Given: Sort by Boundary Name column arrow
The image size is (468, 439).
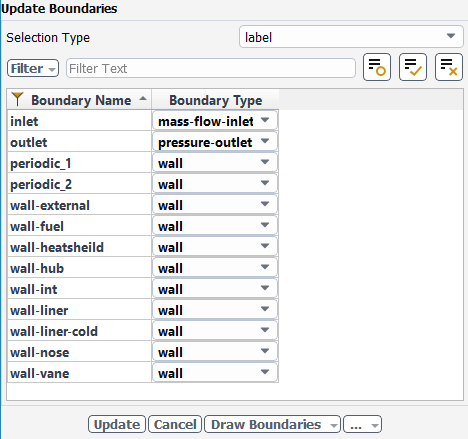Looking at the screenshot, I should click(x=143, y=99).
